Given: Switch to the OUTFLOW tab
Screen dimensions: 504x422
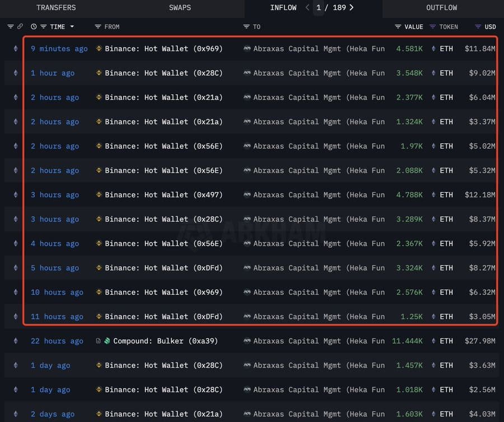Looking at the screenshot, I should click(x=442, y=8).
